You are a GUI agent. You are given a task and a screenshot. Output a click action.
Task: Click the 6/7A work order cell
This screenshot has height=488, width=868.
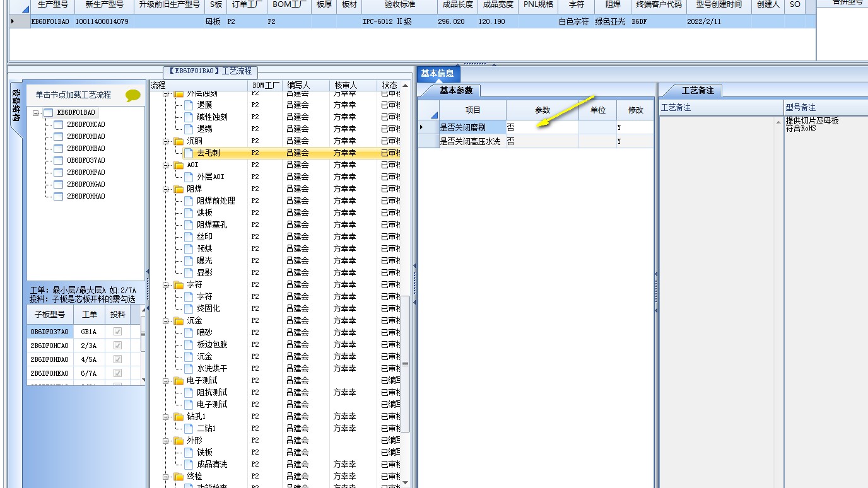click(89, 373)
